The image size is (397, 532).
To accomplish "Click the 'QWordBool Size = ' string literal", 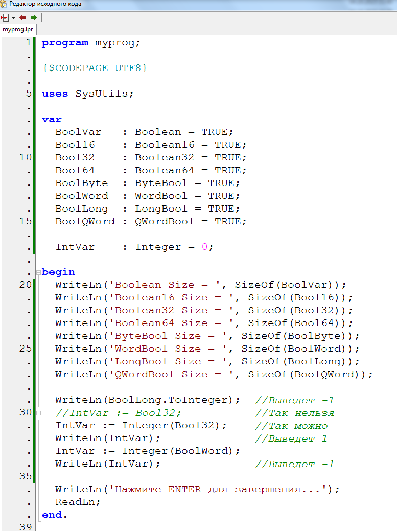I will click(x=171, y=374).
